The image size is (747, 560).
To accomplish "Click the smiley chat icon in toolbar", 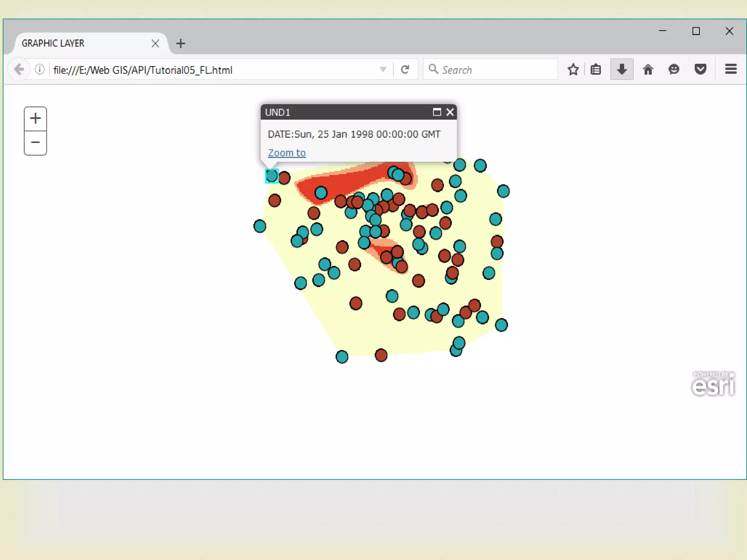I will point(674,69).
